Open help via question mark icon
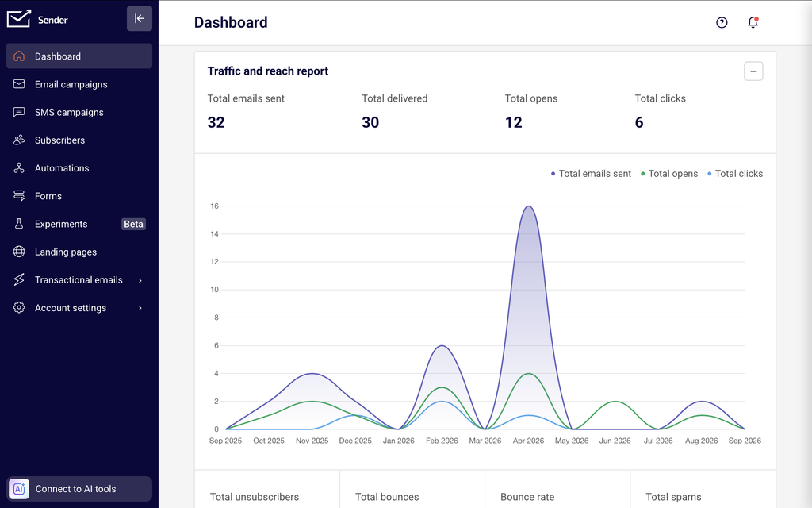Viewport: 812px width, 508px height. point(722,22)
